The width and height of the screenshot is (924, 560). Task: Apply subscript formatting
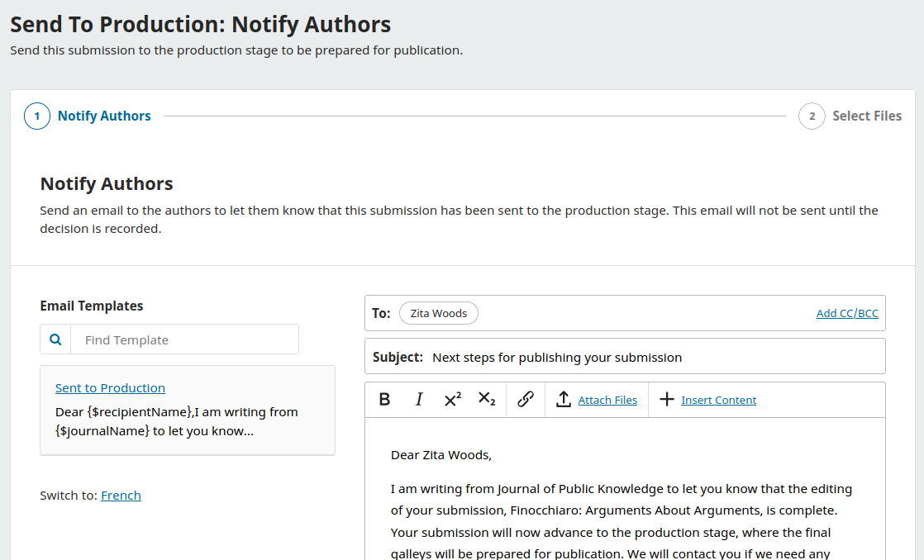click(487, 400)
